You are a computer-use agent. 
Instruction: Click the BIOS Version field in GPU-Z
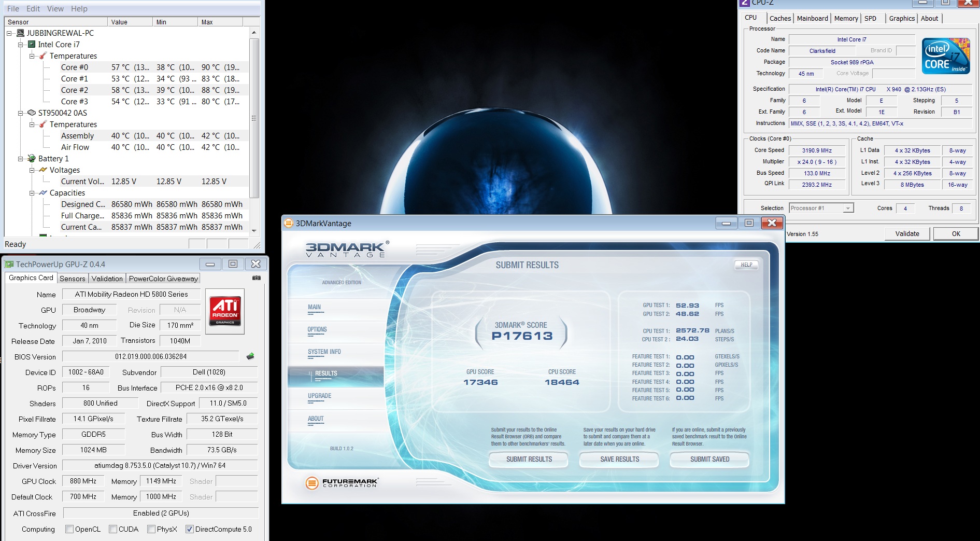(x=151, y=357)
